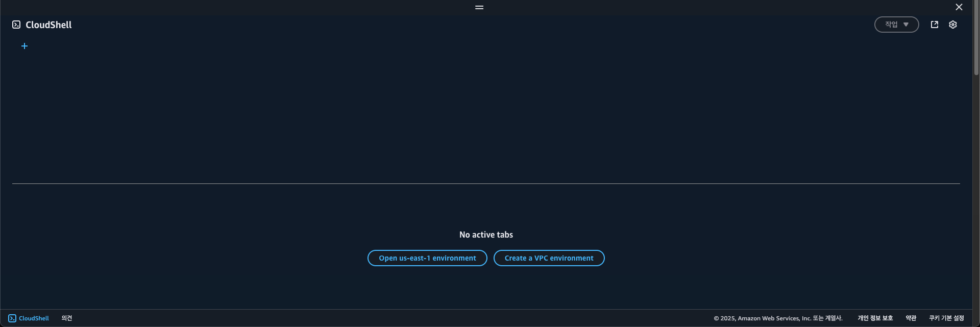
Task: Open CloudShell preferences gear icon
Action: tap(953, 25)
